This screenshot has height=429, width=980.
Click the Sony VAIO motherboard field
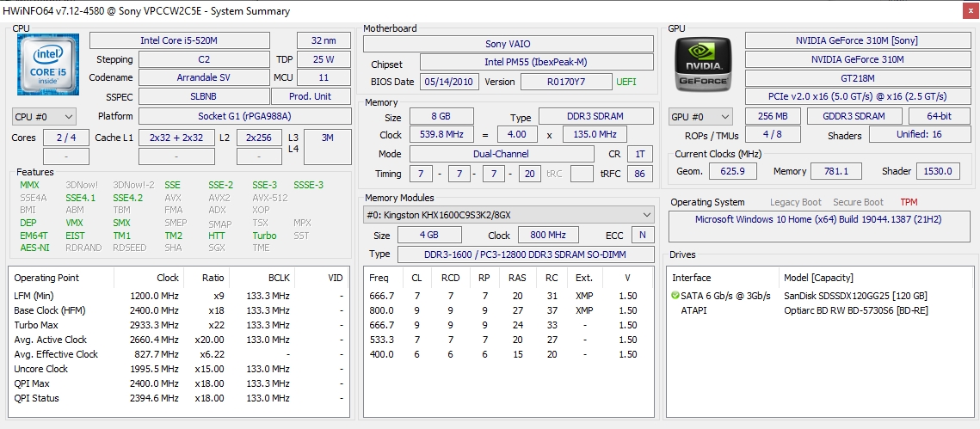(x=508, y=44)
